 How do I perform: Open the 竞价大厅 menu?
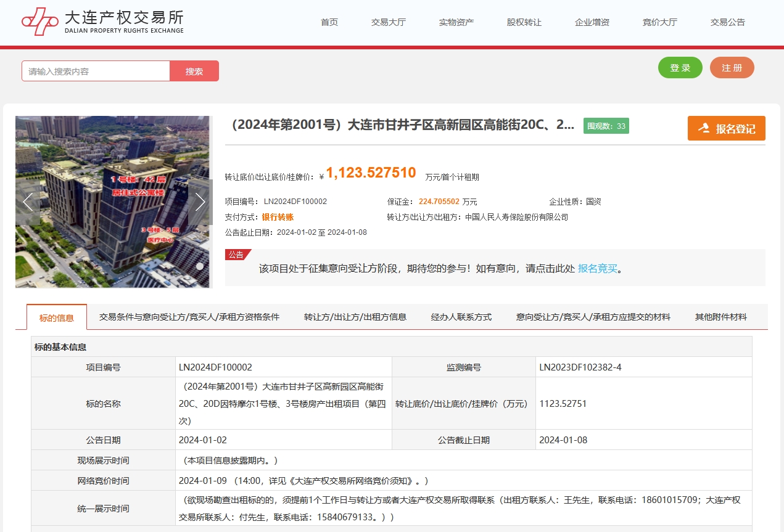click(659, 22)
